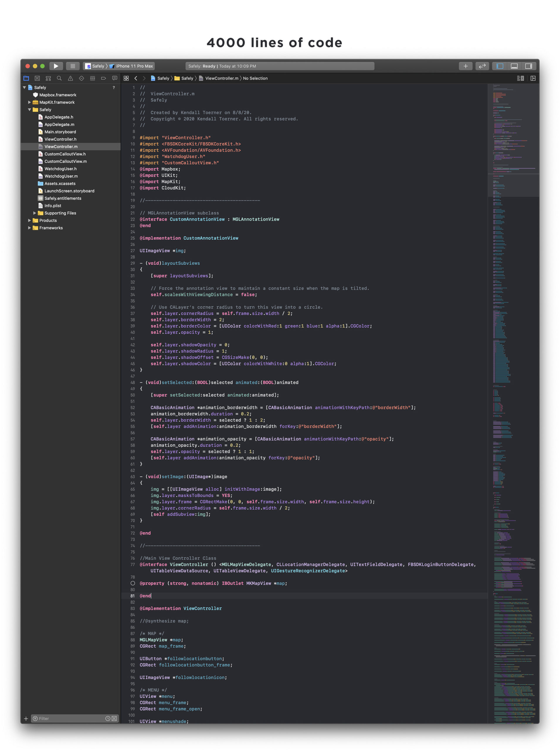Image resolution: width=560 pixels, height=751 pixels.
Task: Add a new file with navigator plus
Action: pyautogui.click(x=26, y=718)
